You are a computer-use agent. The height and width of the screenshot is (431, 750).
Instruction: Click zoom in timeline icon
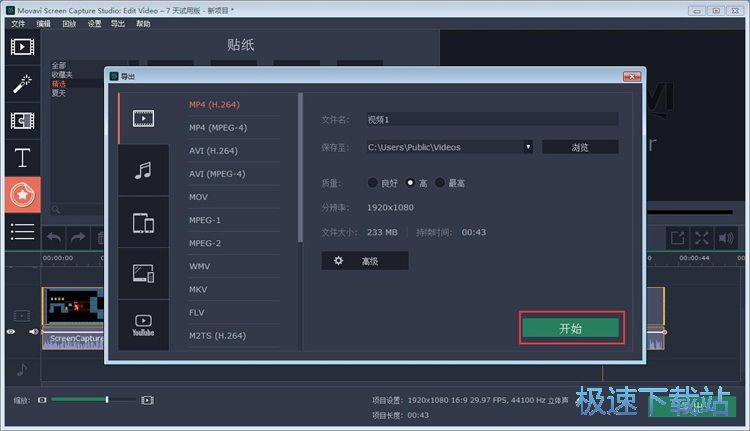pos(147,400)
